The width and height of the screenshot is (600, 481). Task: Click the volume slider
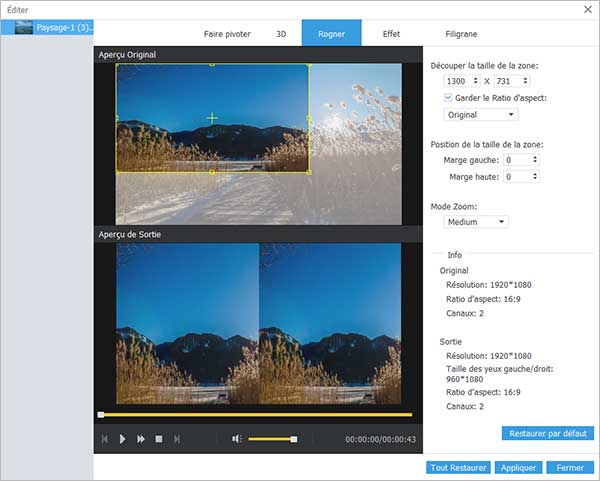[272, 439]
